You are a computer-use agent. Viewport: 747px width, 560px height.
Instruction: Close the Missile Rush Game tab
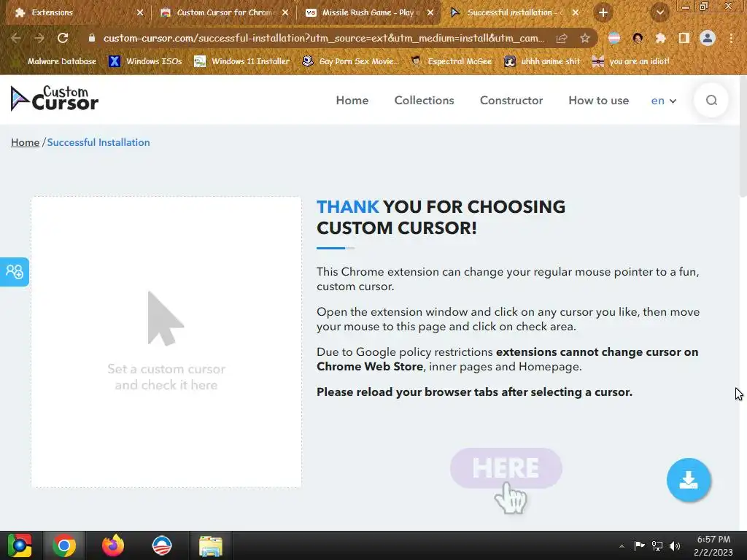coord(430,12)
